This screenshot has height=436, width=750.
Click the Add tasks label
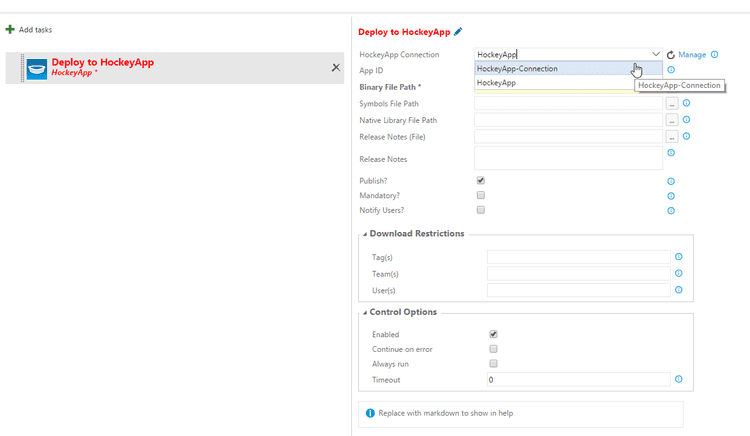35,30
